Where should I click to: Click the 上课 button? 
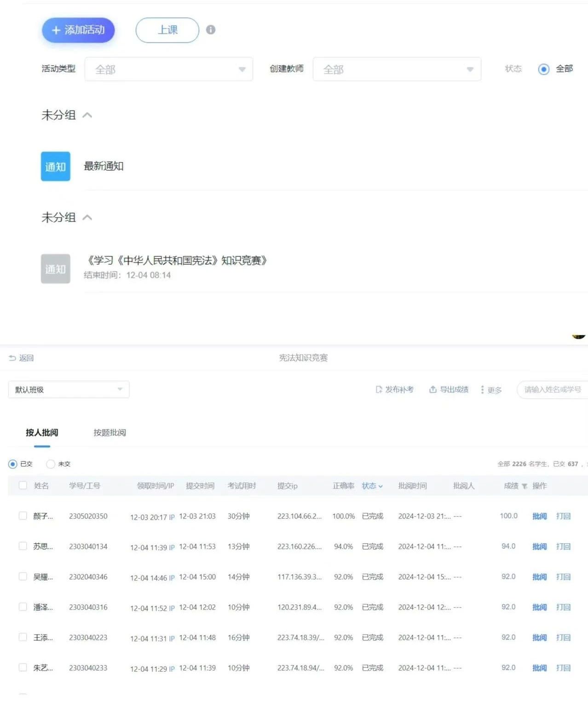point(167,30)
